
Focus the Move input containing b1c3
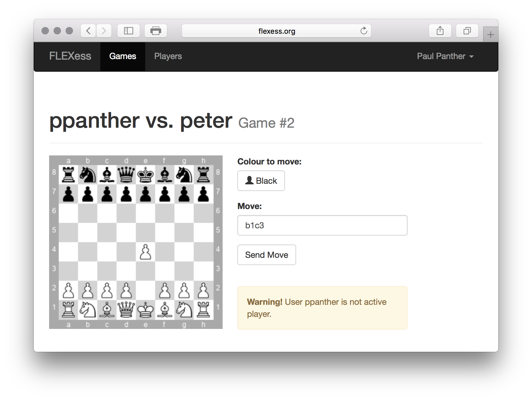[x=322, y=225]
